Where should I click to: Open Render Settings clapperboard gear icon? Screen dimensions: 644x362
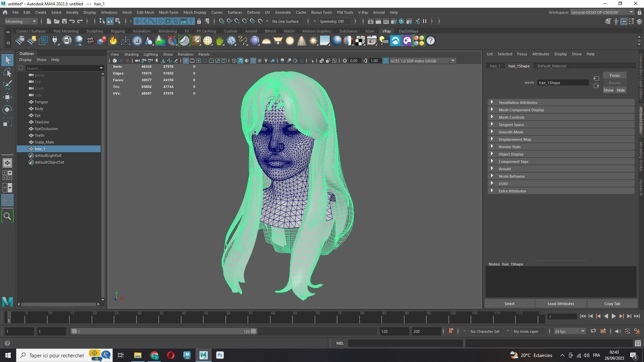tap(393, 21)
